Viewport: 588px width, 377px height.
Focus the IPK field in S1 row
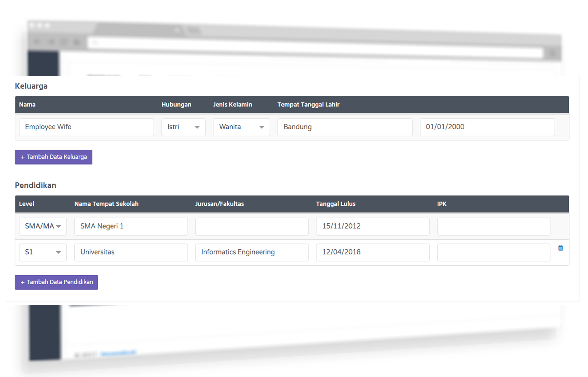coord(493,252)
